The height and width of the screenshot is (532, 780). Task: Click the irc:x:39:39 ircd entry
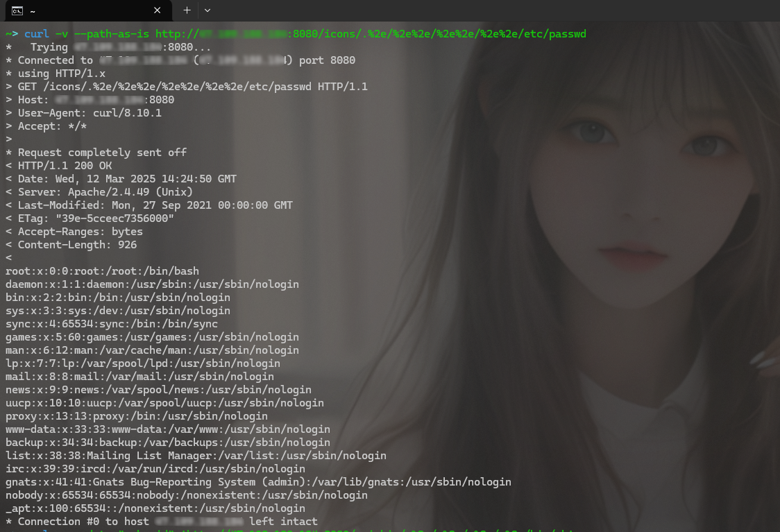(x=155, y=469)
